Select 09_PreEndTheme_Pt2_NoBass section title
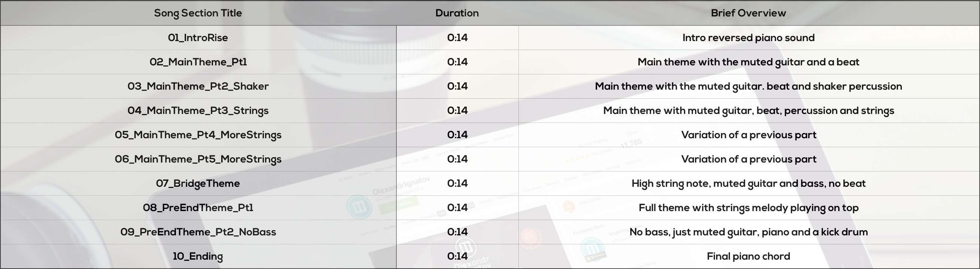The image size is (980, 269). click(x=198, y=232)
